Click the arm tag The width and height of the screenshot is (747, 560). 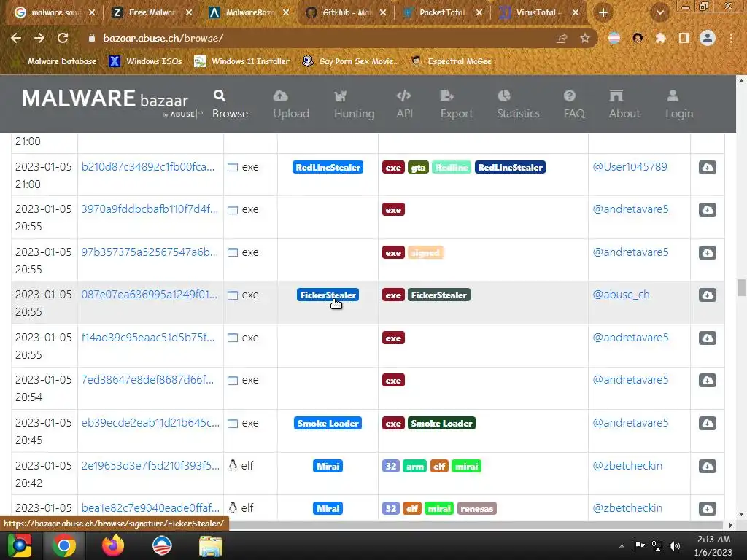[414, 466]
